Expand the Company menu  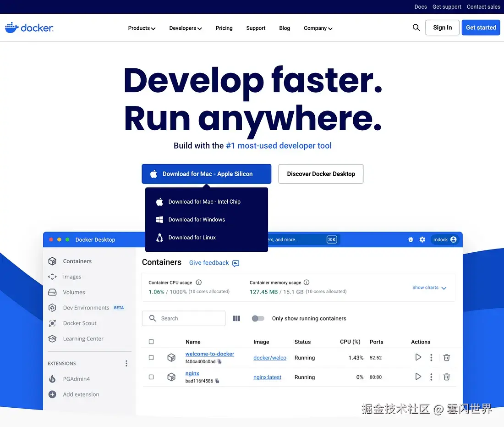[x=318, y=28]
